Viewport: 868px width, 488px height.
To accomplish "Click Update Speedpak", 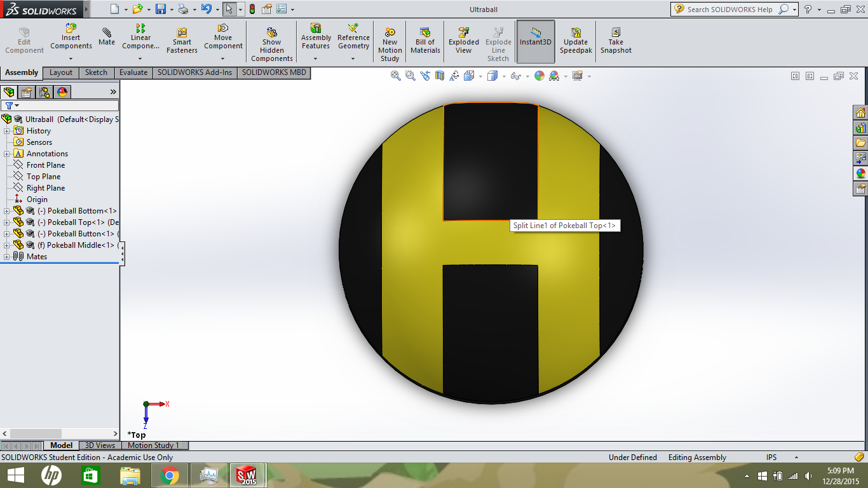I will [x=576, y=41].
